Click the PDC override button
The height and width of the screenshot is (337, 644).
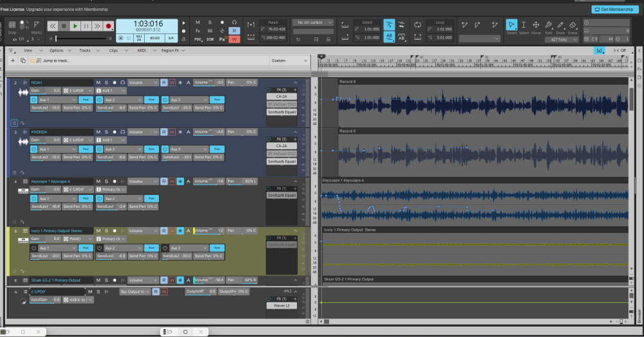tap(198, 39)
